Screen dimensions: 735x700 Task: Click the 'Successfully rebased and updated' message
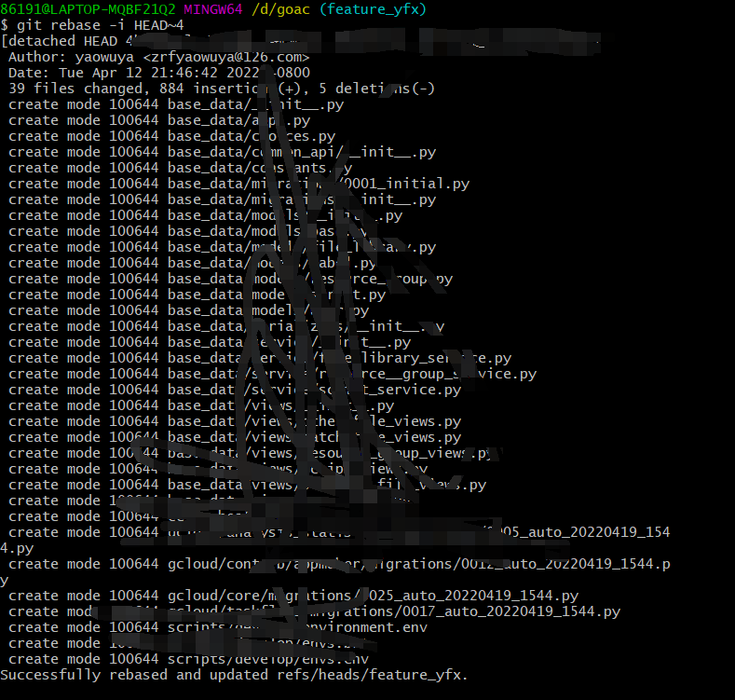(234, 675)
